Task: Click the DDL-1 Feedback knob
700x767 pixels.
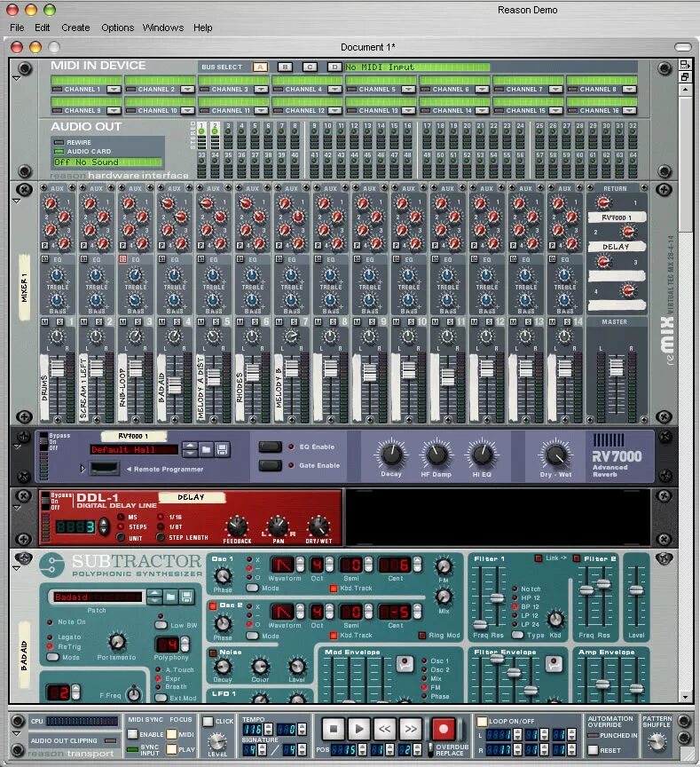Action: pos(237,526)
